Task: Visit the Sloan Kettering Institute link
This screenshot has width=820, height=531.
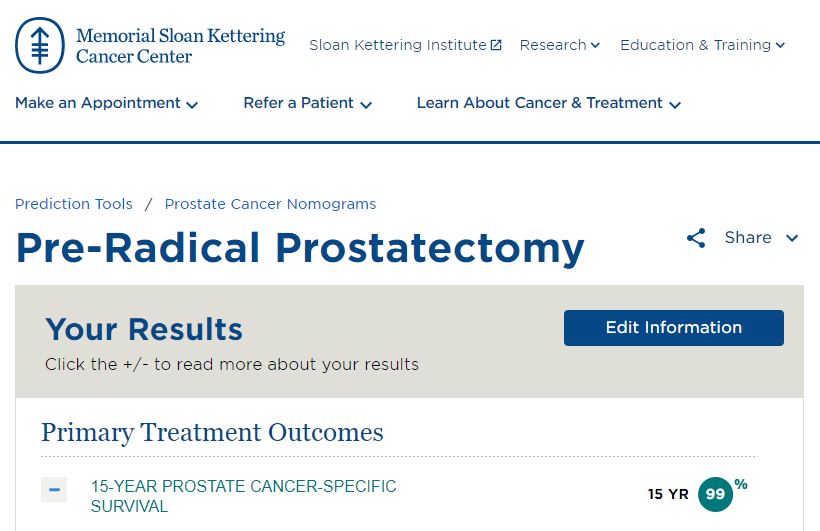Action: [x=397, y=45]
